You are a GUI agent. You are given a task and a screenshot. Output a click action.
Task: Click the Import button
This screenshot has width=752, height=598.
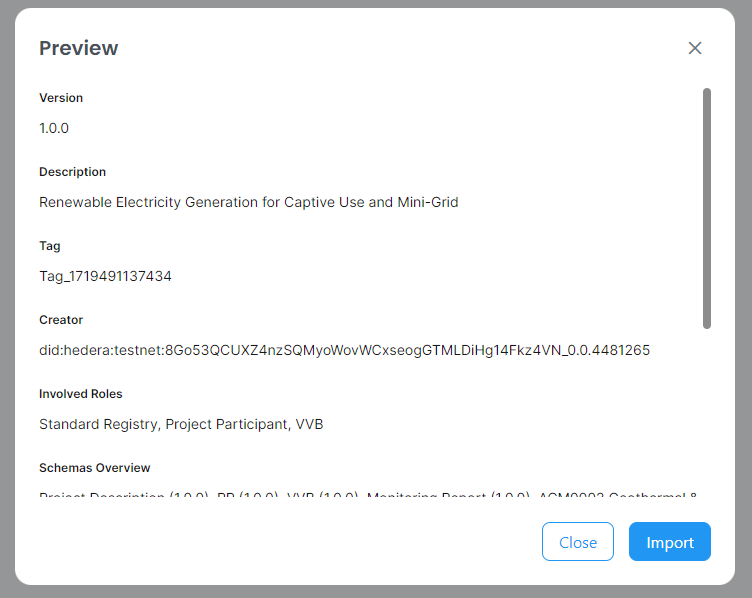[669, 542]
